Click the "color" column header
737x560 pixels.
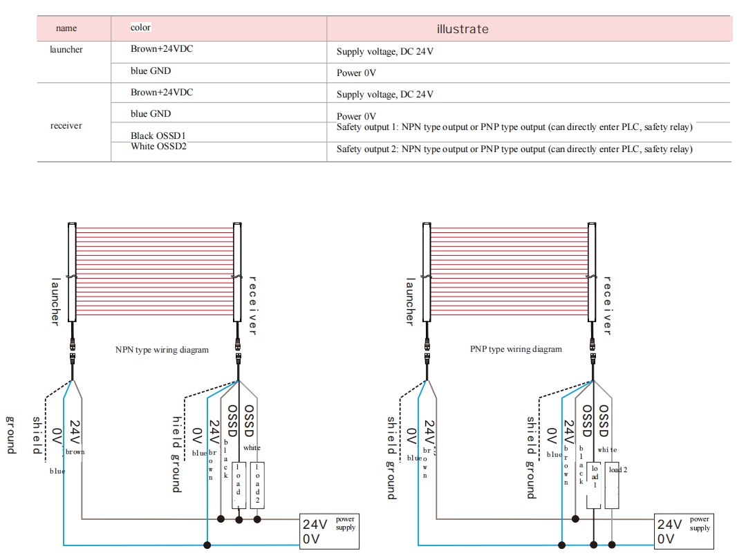140,28
